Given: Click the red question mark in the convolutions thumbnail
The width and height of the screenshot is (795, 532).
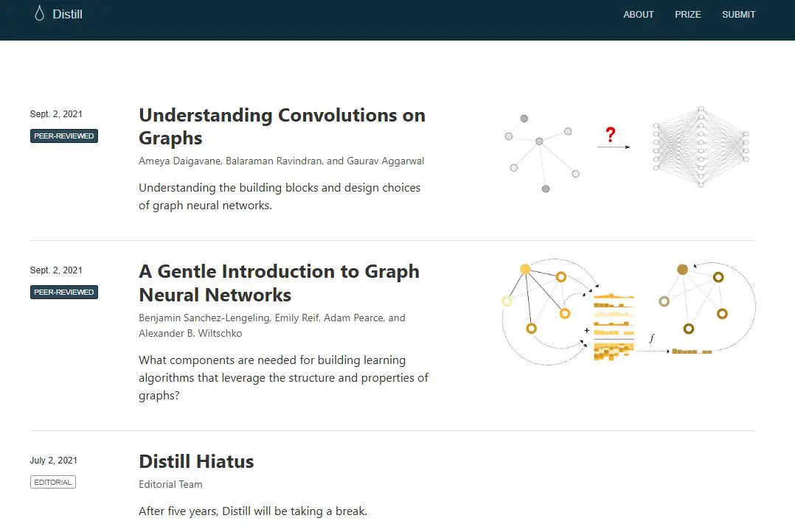Looking at the screenshot, I should click(x=610, y=134).
